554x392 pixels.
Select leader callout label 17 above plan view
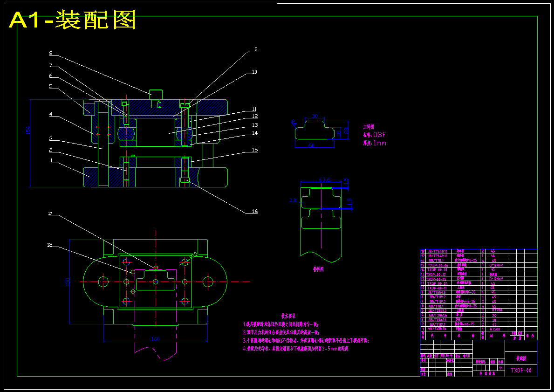[x=50, y=213]
